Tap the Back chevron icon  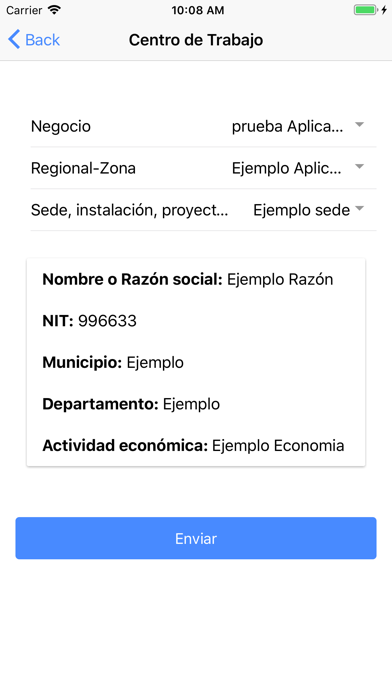pos(14,40)
